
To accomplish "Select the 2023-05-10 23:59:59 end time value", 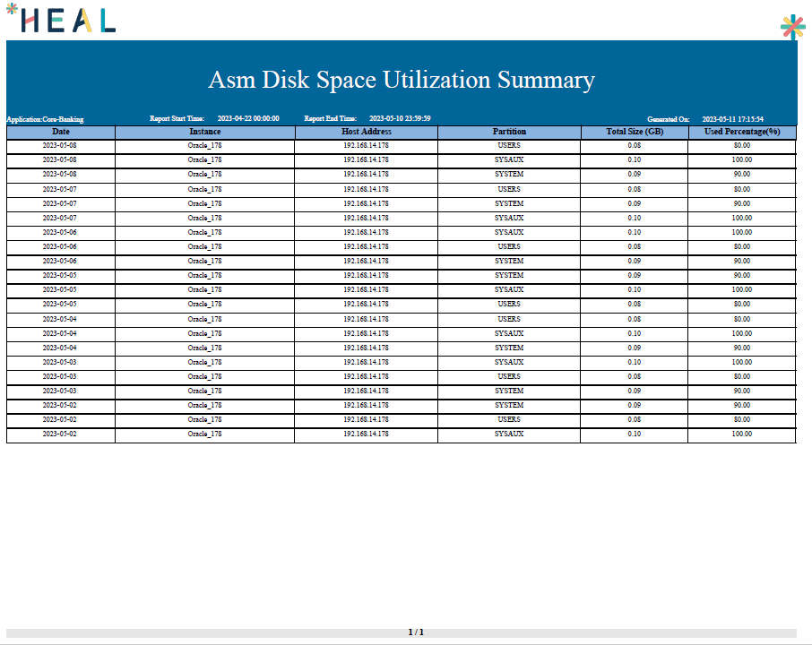I will pyautogui.click(x=400, y=118).
